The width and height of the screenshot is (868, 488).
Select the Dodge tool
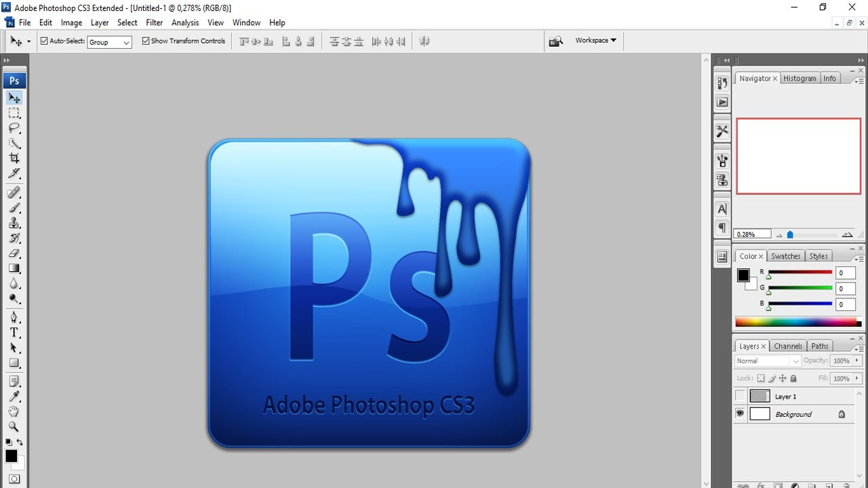click(14, 298)
